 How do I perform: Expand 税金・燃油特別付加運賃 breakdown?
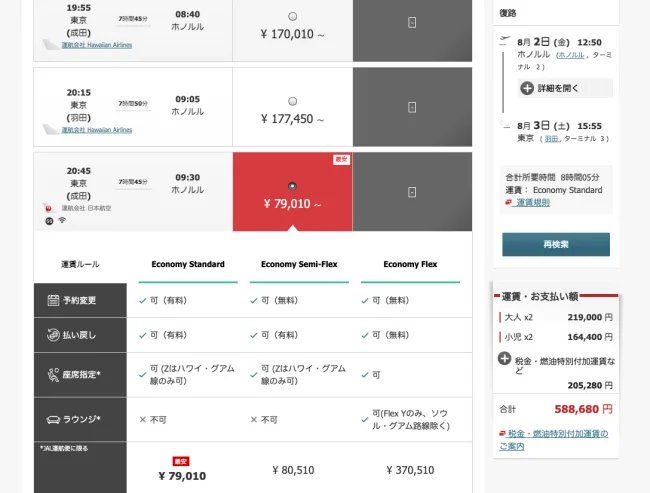505,358
